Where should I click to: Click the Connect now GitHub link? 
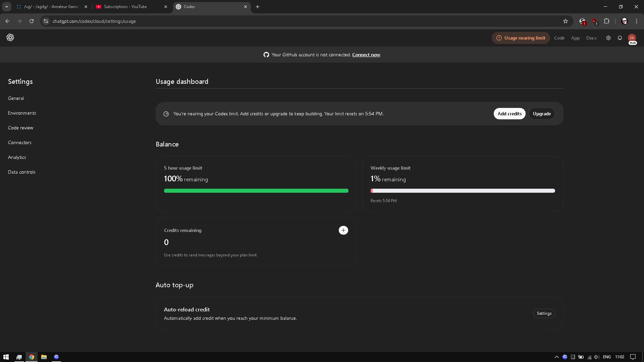[366, 55]
